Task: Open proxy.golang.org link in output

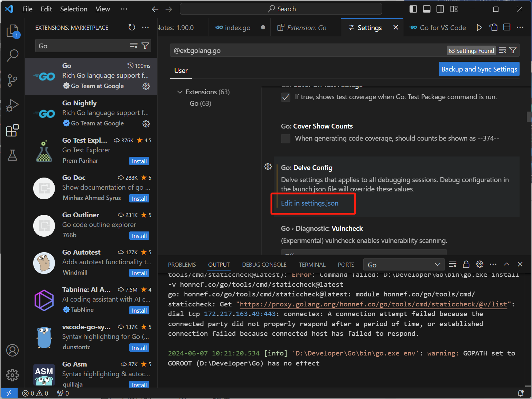Action: tap(373, 304)
